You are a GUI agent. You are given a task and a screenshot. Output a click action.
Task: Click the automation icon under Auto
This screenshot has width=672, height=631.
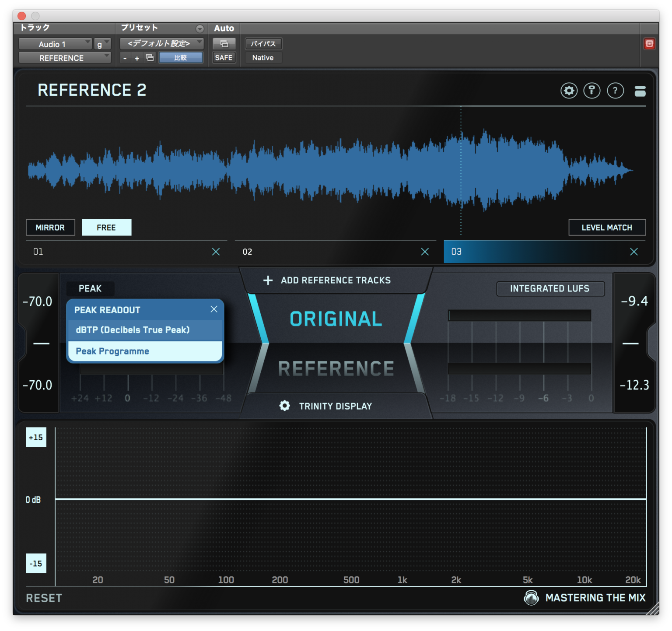[x=224, y=44]
